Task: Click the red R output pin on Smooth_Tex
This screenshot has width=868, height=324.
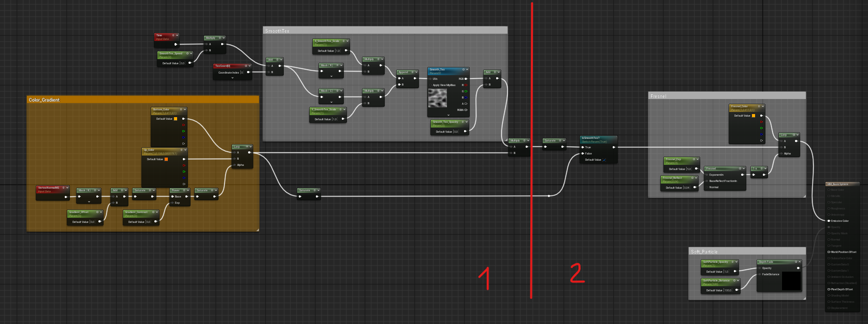Action: tap(466, 85)
